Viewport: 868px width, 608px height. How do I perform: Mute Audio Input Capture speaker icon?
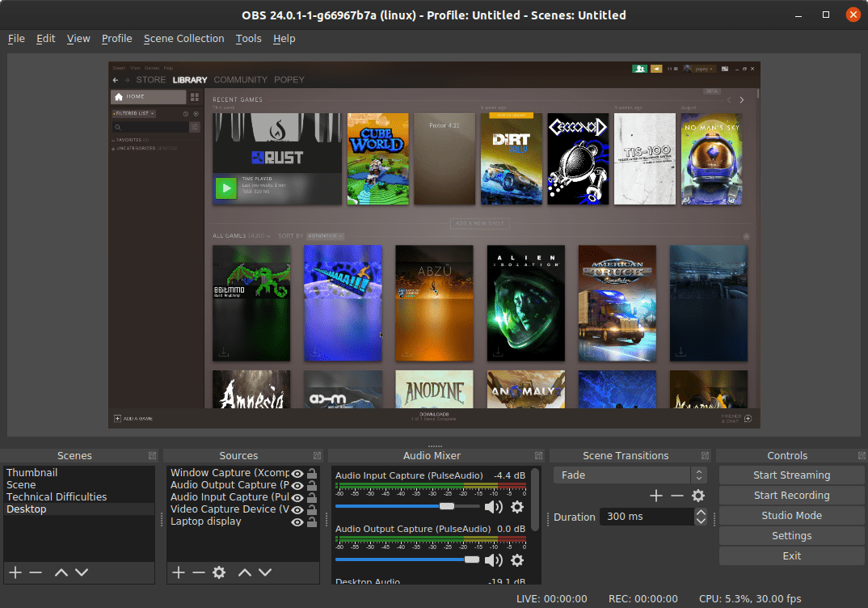coord(493,507)
